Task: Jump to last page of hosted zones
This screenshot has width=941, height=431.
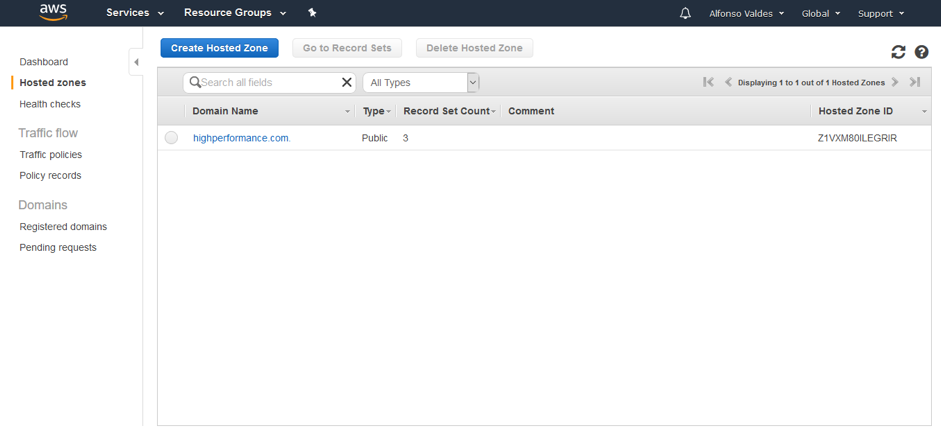Action: click(915, 83)
